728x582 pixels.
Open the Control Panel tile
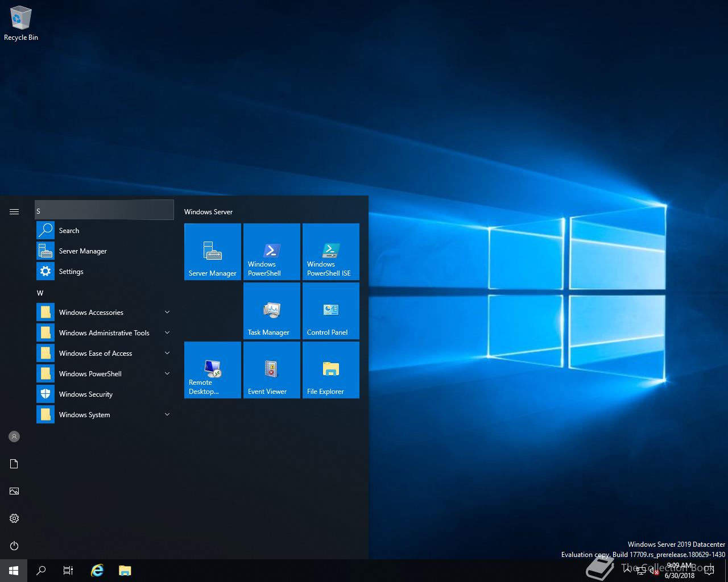(331, 311)
